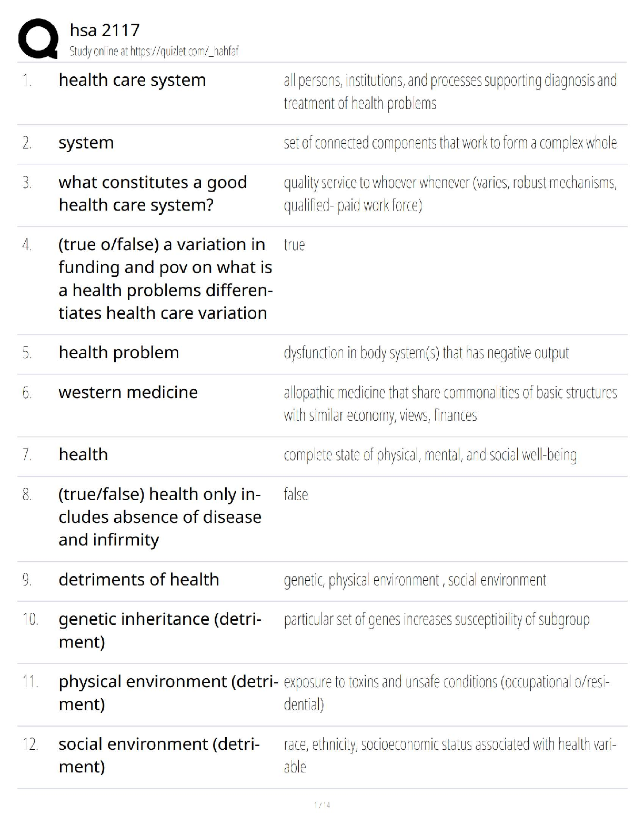Select the 'health problem' term
This screenshot has width=644, height=834.
point(118,352)
